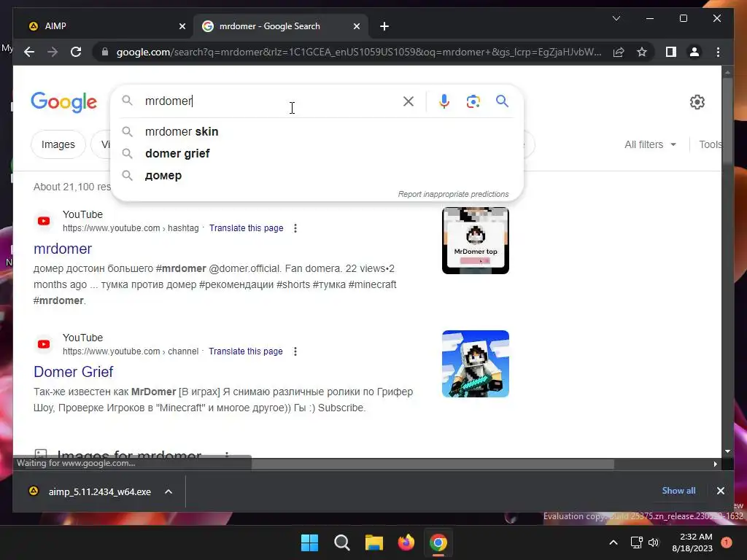Screen dimensions: 747x560
Task: Go to the Google homepage logo
Action: coord(64,102)
